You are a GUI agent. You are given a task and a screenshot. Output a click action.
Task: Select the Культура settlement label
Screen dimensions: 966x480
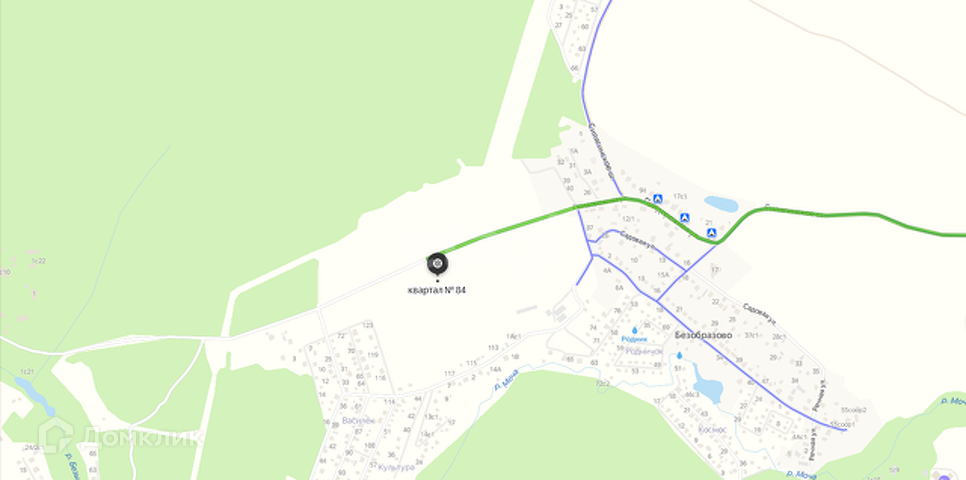[396, 467]
